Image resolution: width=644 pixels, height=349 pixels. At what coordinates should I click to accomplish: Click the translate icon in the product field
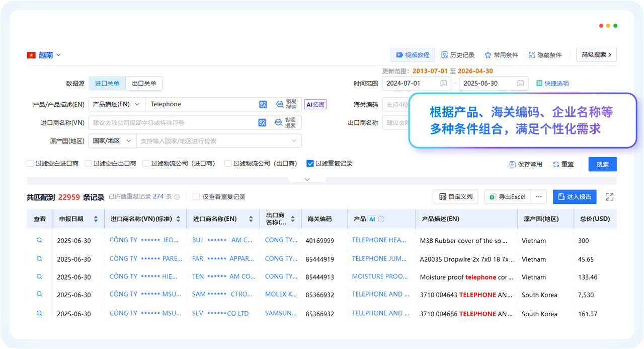pos(263,104)
